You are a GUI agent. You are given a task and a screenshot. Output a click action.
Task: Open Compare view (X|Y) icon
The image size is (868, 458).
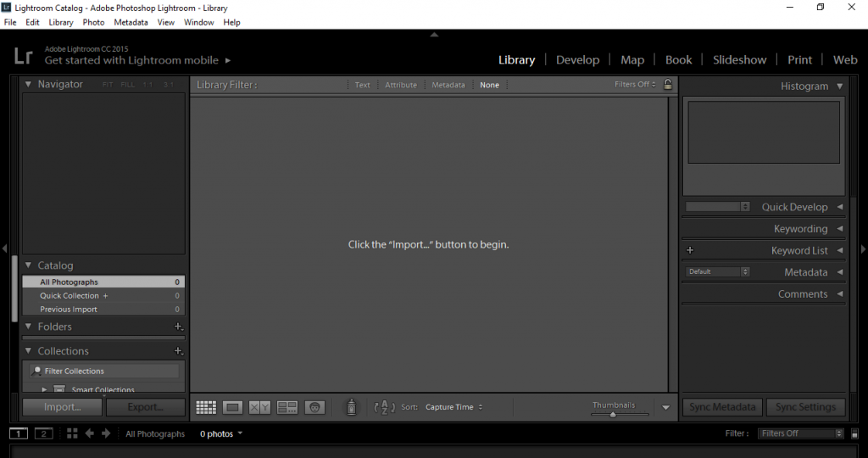tap(259, 408)
